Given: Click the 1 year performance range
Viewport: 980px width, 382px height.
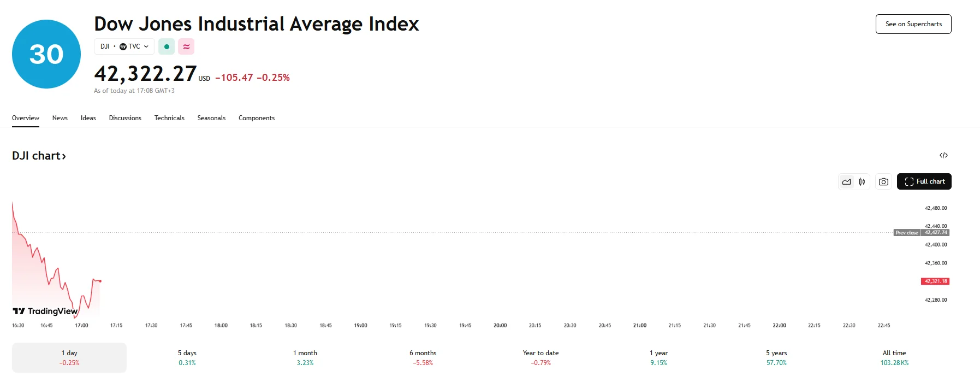Looking at the screenshot, I should click(658, 357).
